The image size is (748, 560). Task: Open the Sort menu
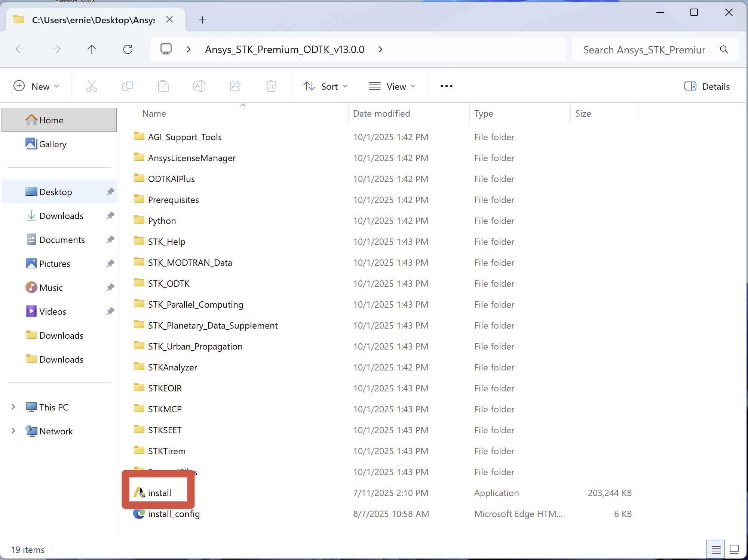[x=325, y=86]
